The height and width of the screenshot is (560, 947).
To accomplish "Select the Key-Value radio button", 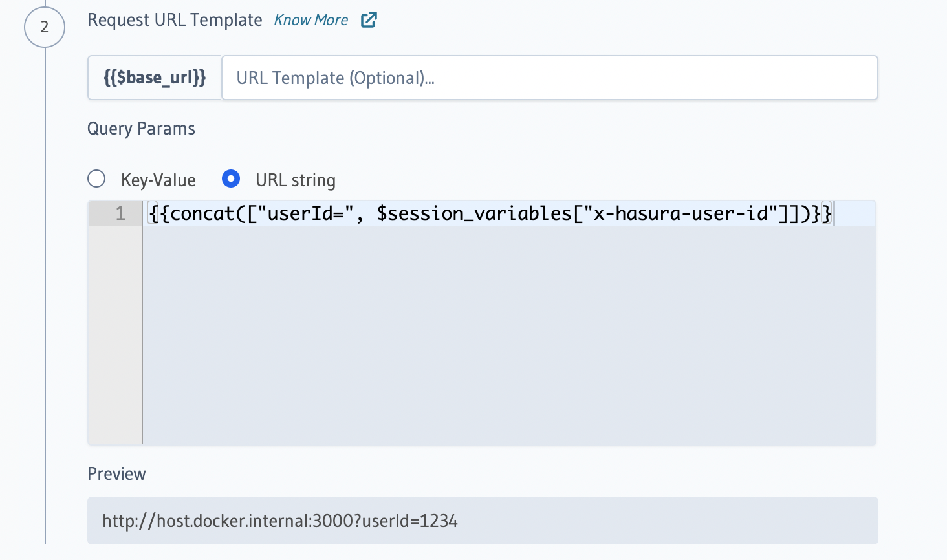I will coord(96,179).
